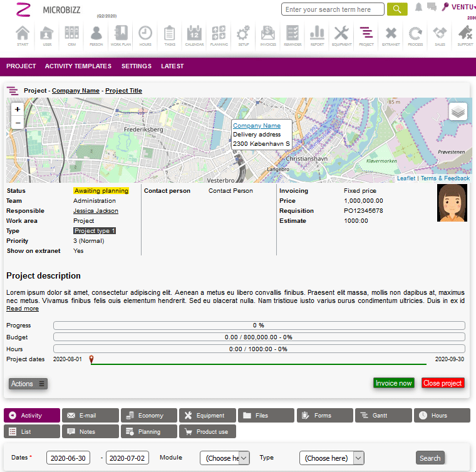Open the Work Plan icon
Image resolution: width=476 pixels, height=472 pixels.
(120, 35)
